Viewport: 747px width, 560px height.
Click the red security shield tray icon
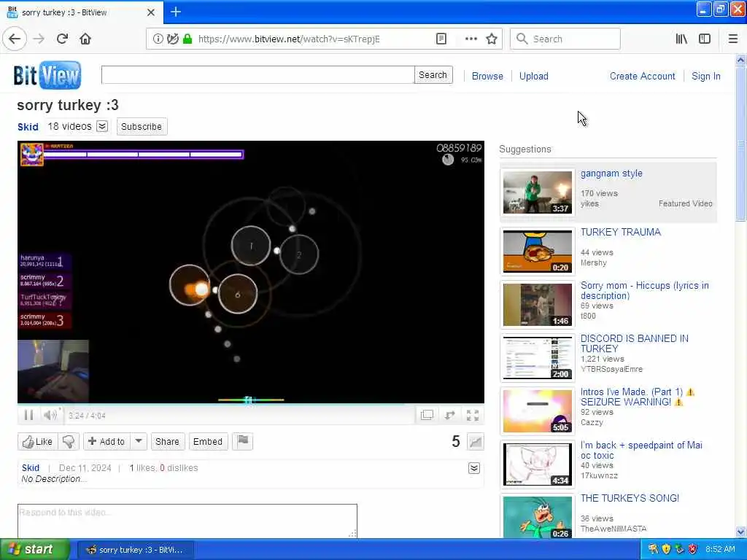click(x=693, y=549)
